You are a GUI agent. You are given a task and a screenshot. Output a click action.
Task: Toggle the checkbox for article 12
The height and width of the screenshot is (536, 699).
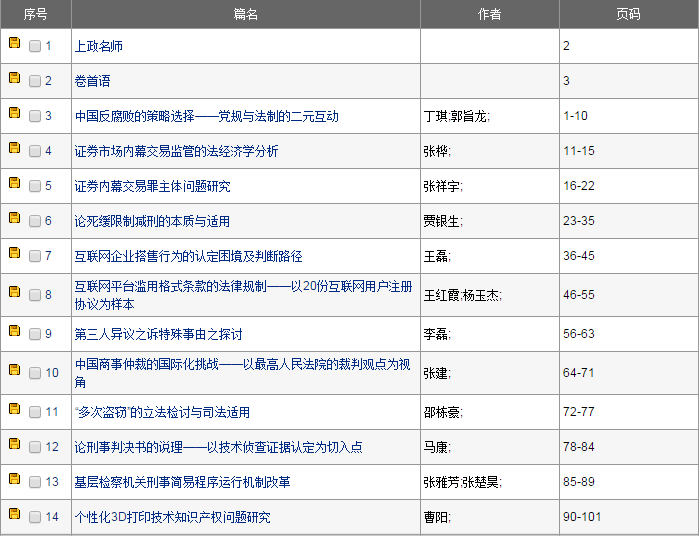(35, 447)
